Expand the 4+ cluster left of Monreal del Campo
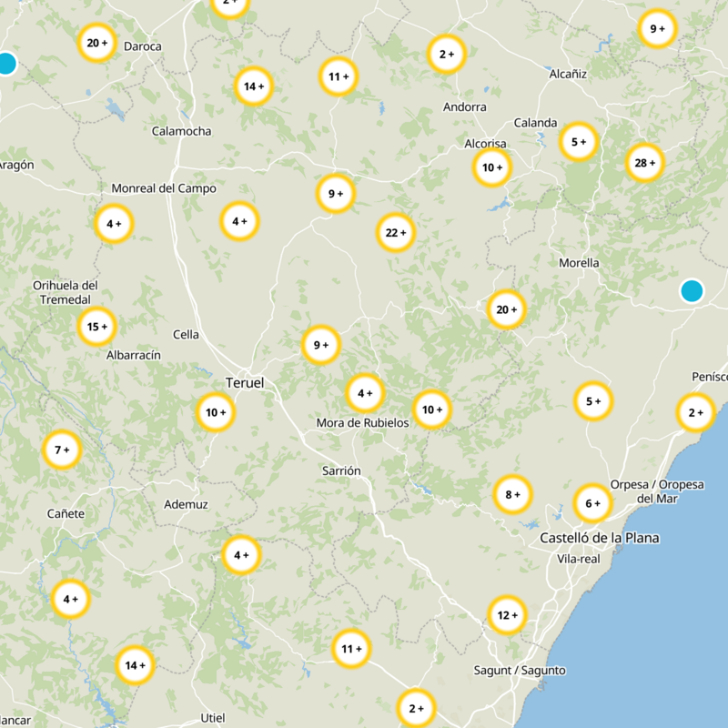 [x=114, y=224]
